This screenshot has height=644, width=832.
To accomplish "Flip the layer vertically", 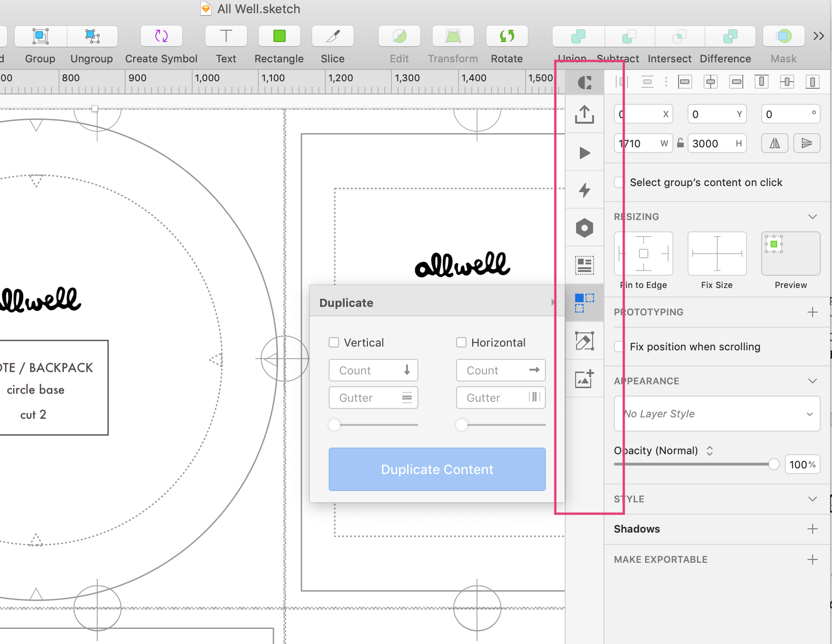I will [x=807, y=143].
